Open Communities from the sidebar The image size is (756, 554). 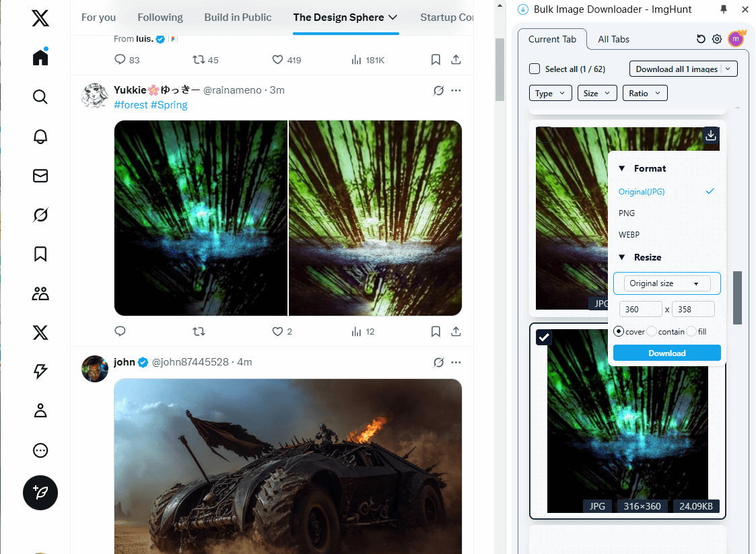coord(40,293)
